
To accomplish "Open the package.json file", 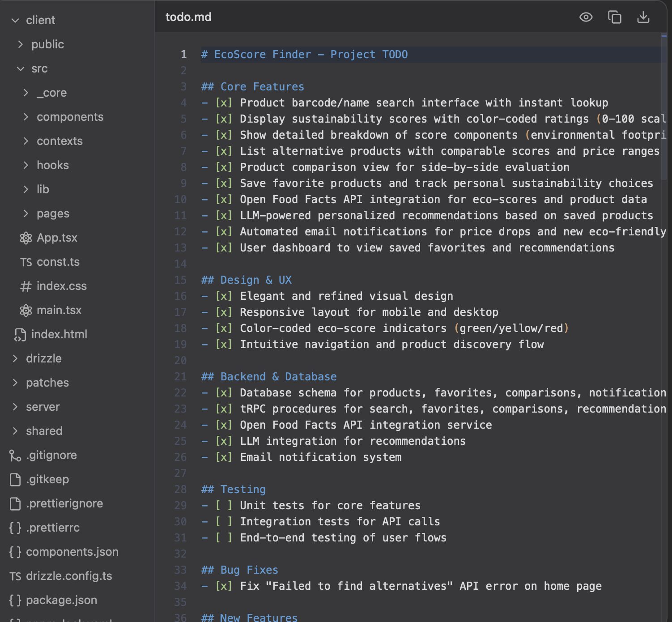I will pos(61,601).
